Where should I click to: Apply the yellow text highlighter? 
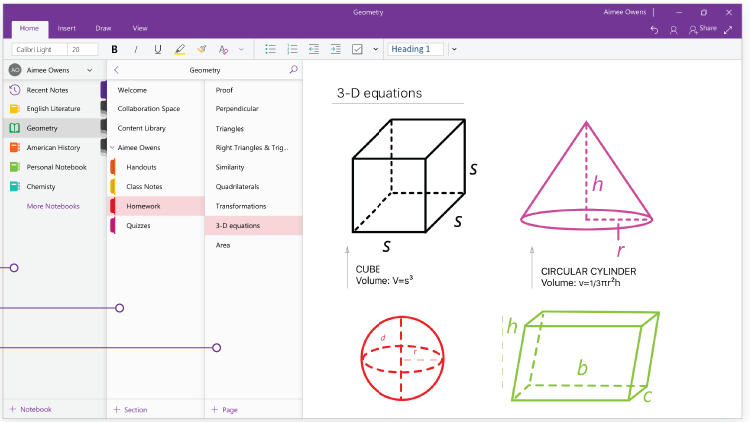[179, 49]
